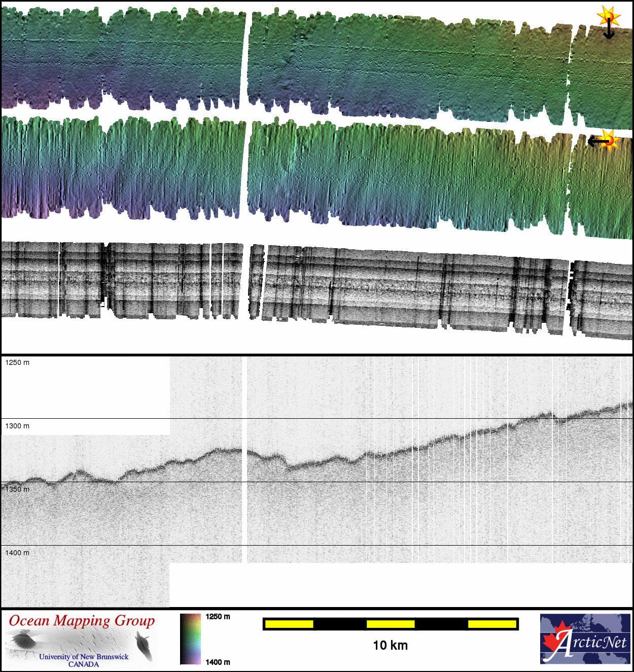The height and width of the screenshot is (672, 634).
Task: Click the rightmost yellow scale bar segment
Action: click(x=491, y=624)
